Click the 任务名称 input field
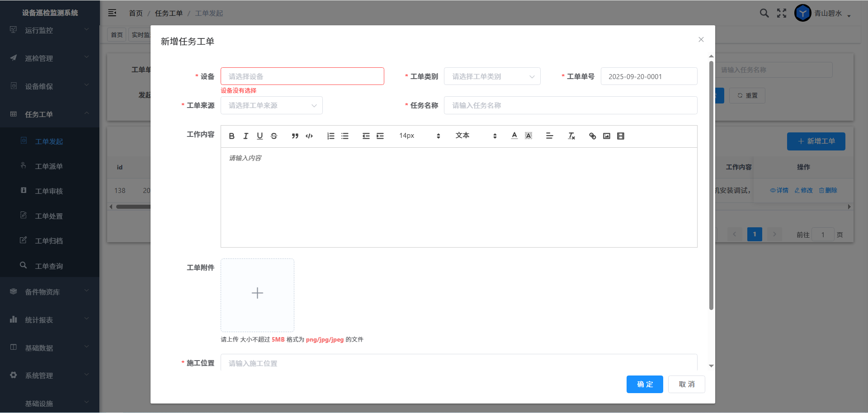Viewport: 868px width, 413px height. pos(570,105)
